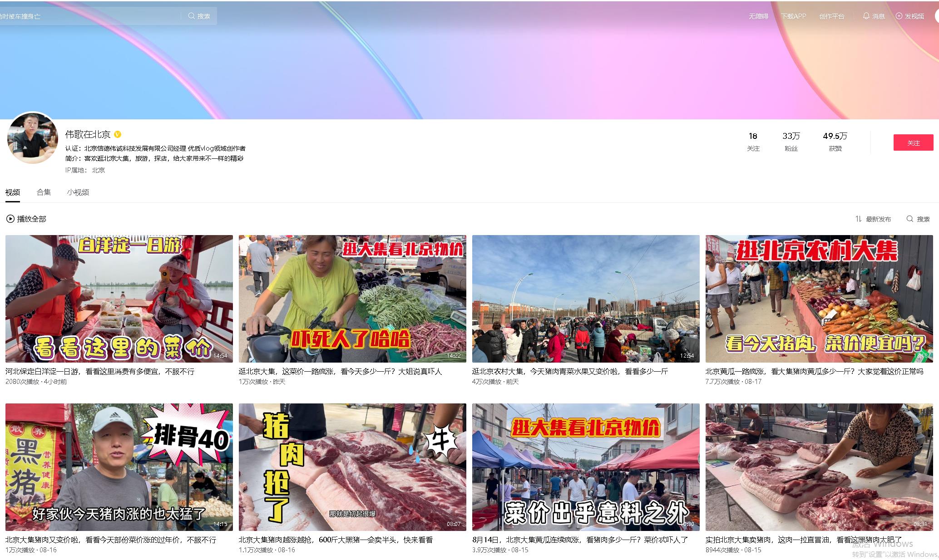Open the message bell notifications

866,16
